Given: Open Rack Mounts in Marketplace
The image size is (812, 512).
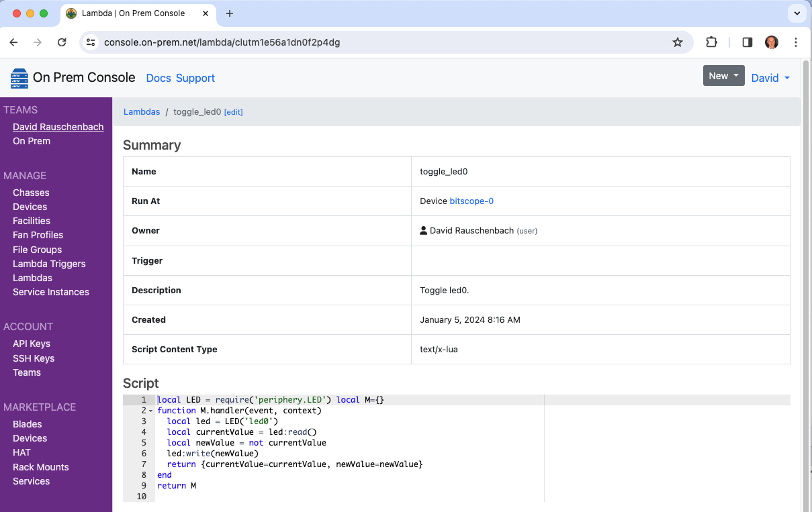Looking at the screenshot, I should [x=41, y=467].
